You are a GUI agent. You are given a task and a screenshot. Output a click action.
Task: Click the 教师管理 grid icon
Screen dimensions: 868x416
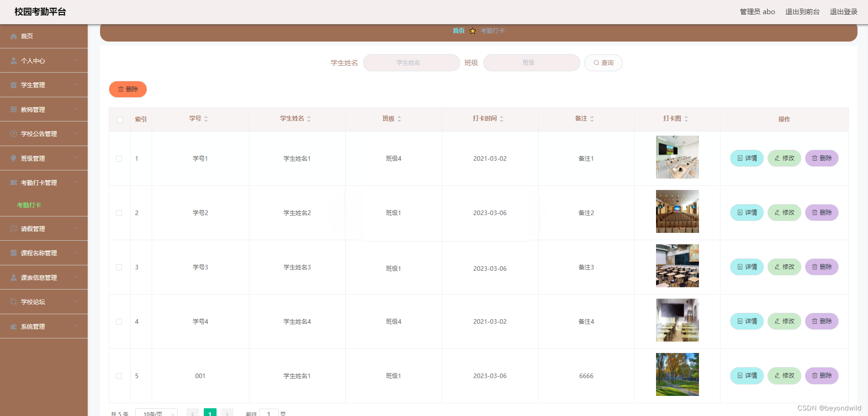13,109
